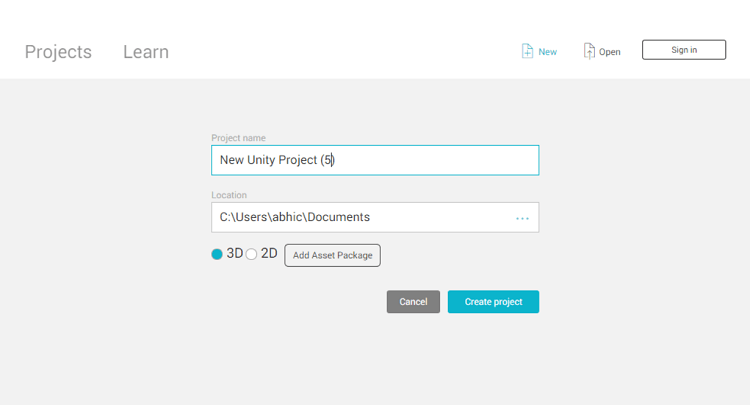This screenshot has width=750, height=405.
Task: Click the Create project button
Action: 493,302
